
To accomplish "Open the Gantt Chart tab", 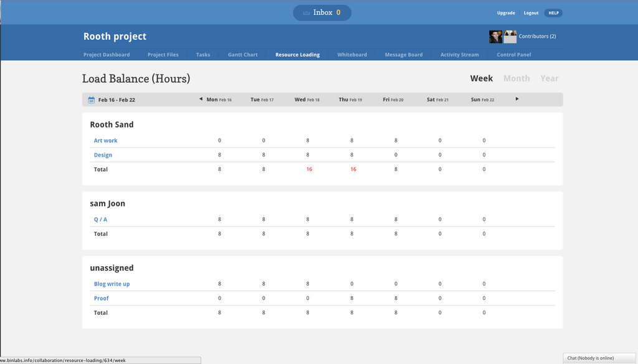I will (242, 55).
